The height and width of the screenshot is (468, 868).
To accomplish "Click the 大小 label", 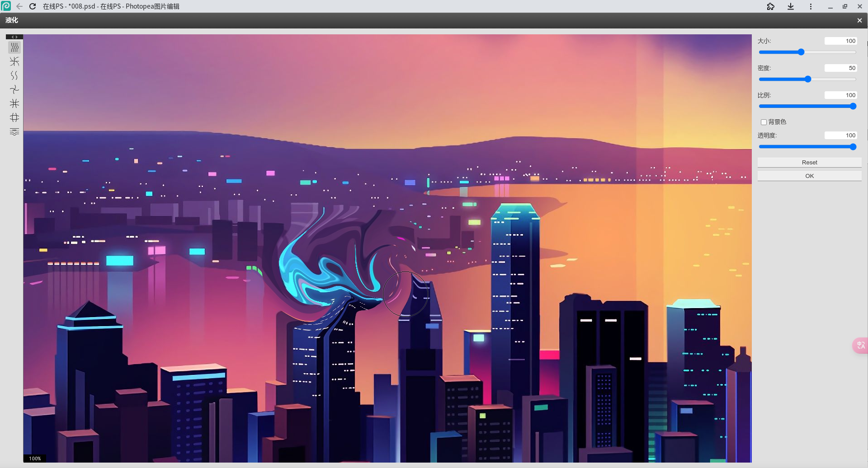I will [764, 41].
